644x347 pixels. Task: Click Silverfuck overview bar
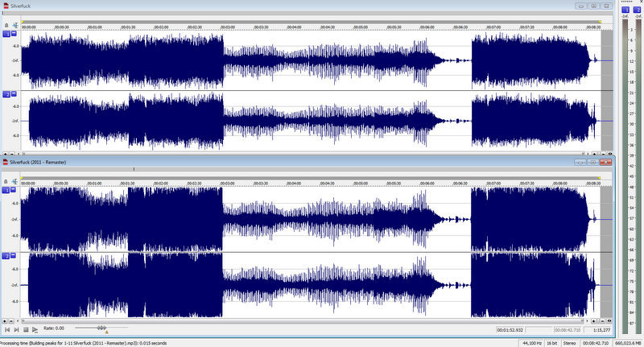tap(308, 13)
